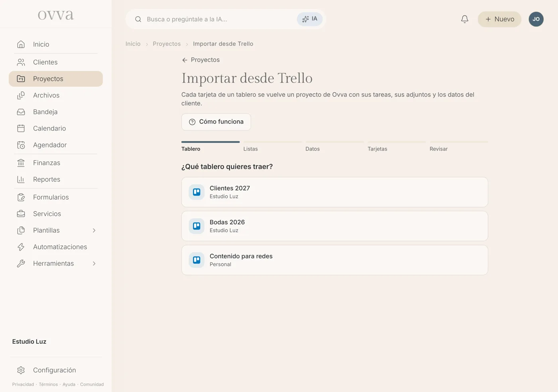Click the Clientes people icon
This screenshot has height=392, width=558.
pyautogui.click(x=21, y=62)
